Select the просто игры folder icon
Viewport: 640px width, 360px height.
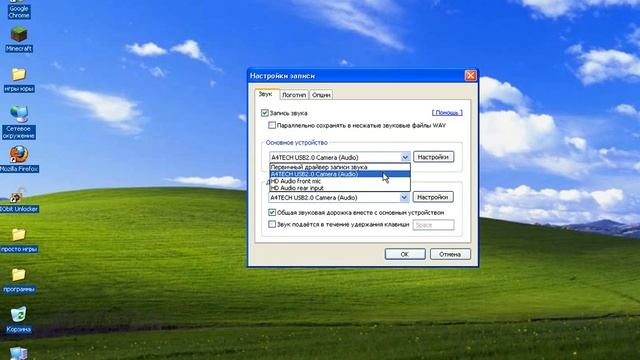19,240
